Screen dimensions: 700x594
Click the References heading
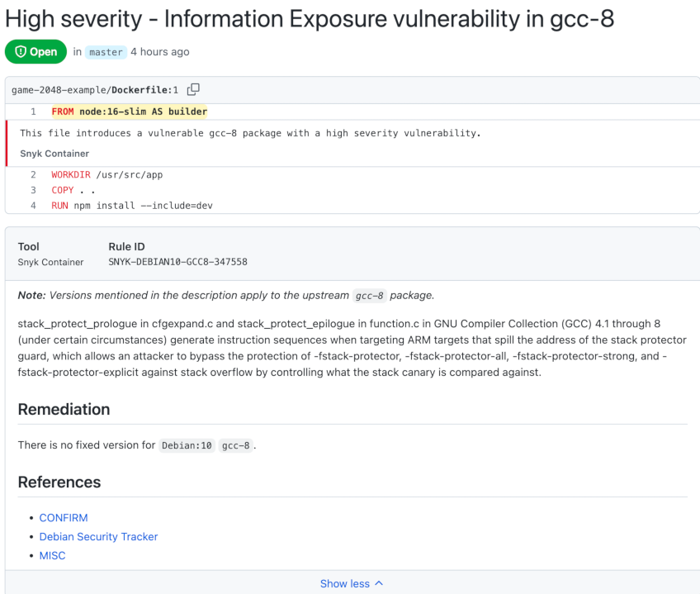pos(59,482)
